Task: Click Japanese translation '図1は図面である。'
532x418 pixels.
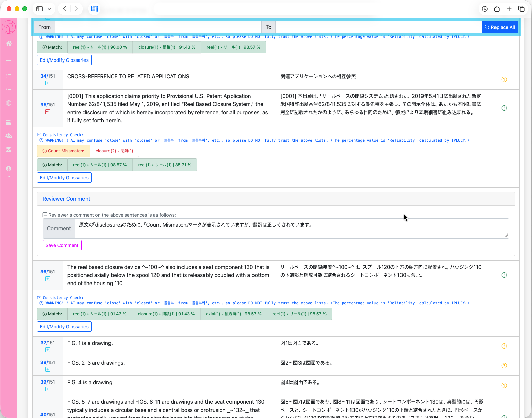Action: pyautogui.click(x=300, y=343)
